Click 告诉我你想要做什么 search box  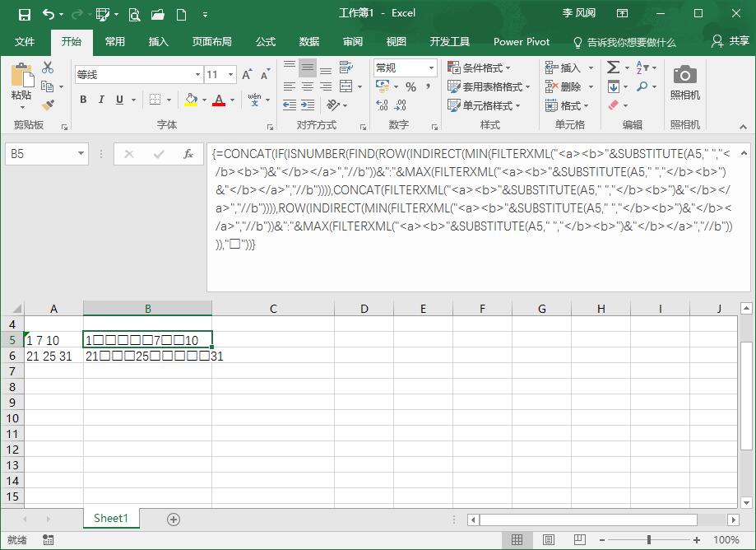pos(625,43)
